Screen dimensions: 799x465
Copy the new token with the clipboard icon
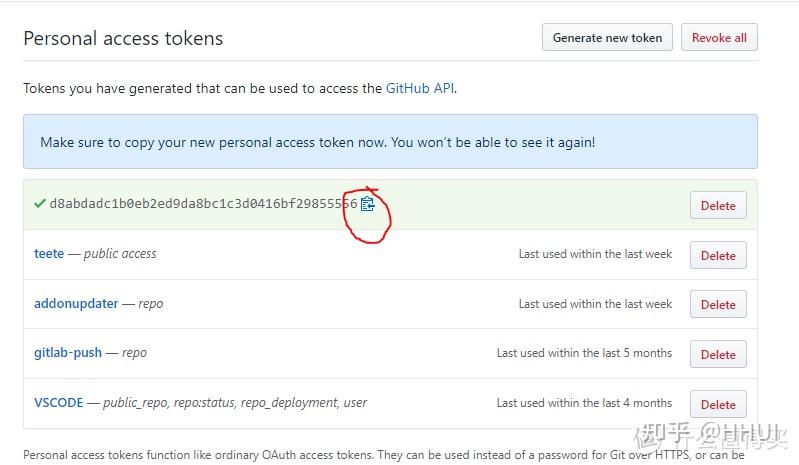pos(367,204)
